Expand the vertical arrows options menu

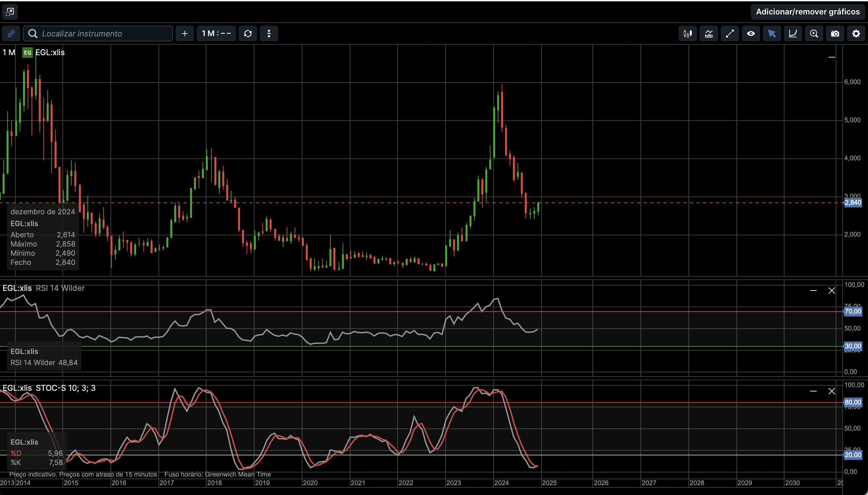coord(269,34)
